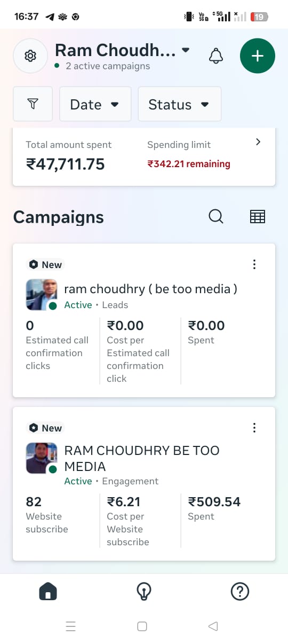Image resolution: width=288 pixels, height=644 pixels.
Task: Tap the green plus create button
Action: [258, 56]
